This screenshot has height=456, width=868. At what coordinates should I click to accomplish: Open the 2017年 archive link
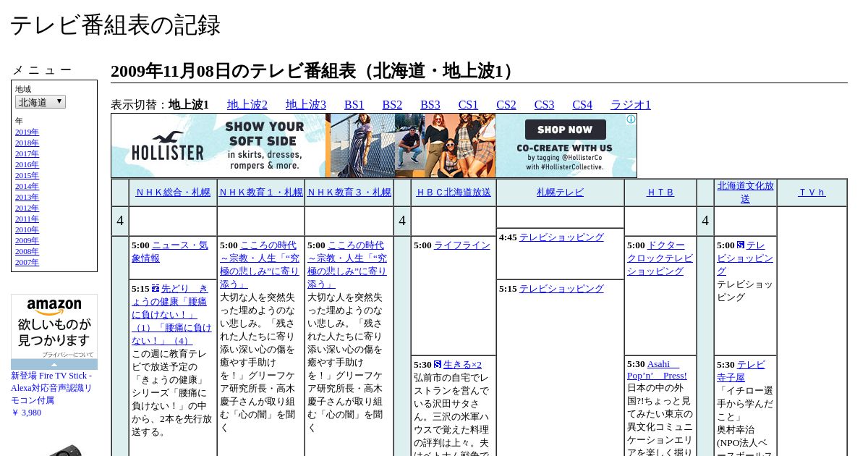click(x=27, y=153)
